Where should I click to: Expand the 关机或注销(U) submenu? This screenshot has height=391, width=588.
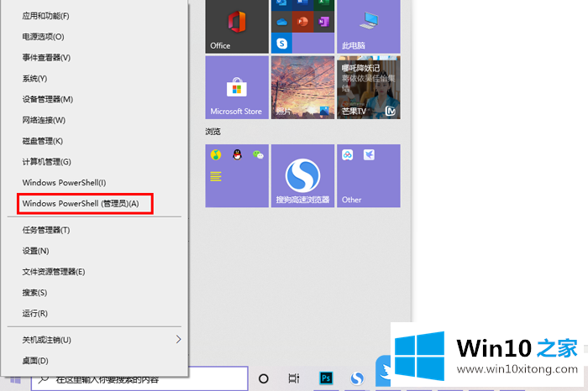(94, 340)
